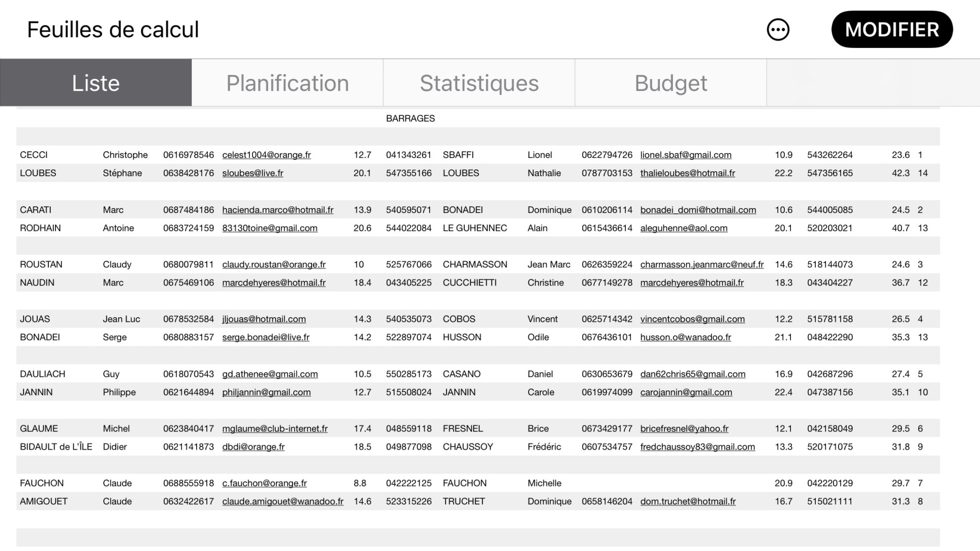The width and height of the screenshot is (980, 551).
Task: Open the Statistiques tab
Action: [479, 83]
